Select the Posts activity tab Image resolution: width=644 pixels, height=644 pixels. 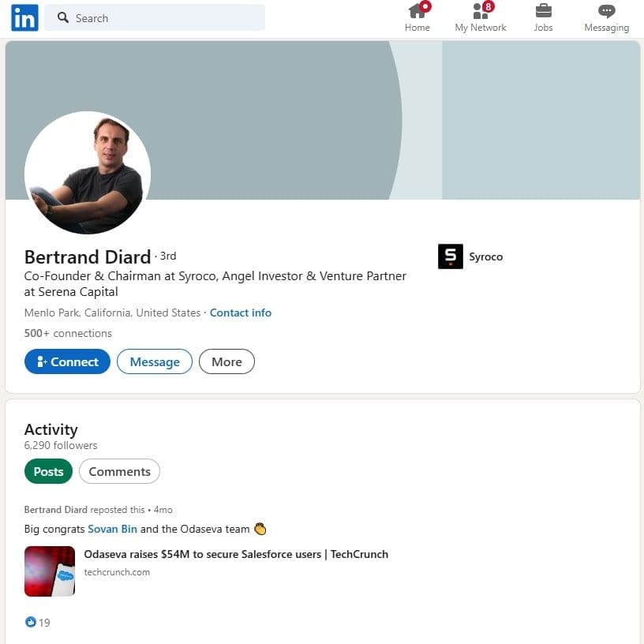click(48, 471)
